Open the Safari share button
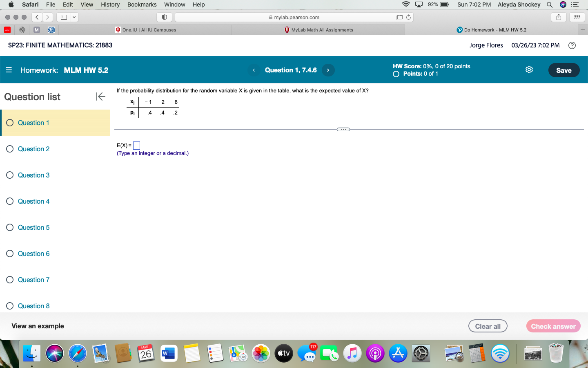The image size is (588, 368). point(559,17)
